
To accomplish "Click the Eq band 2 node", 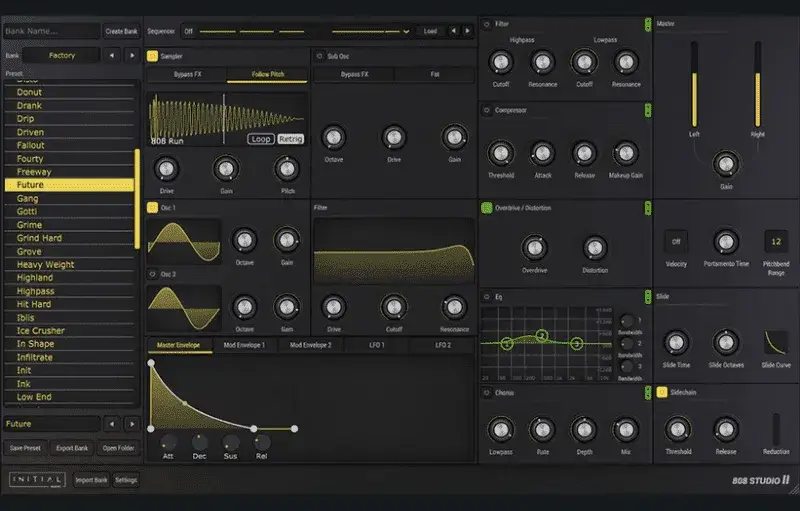I will click(x=542, y=335).
